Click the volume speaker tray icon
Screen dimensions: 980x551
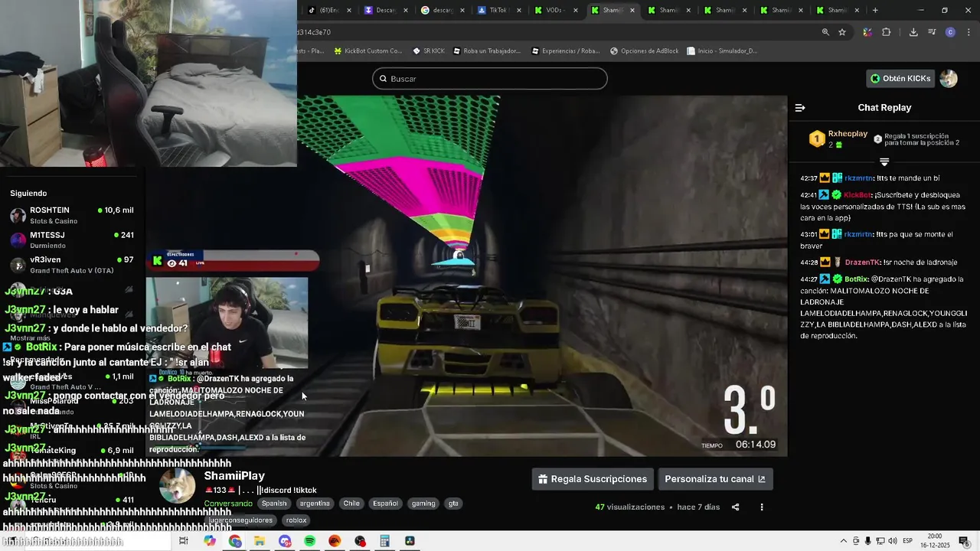pyautogui.click(x=893, y=541)
